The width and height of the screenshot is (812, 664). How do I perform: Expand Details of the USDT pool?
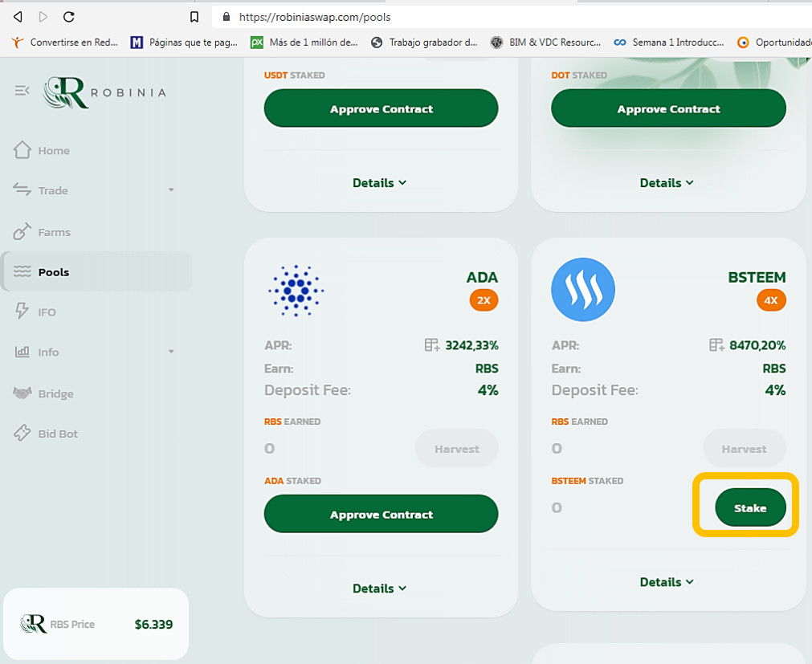(x=380, y=183)
